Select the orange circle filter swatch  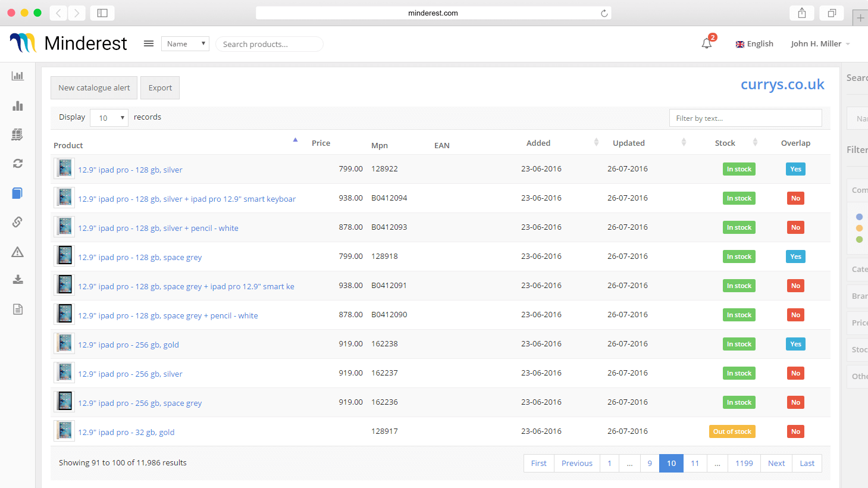859,228
